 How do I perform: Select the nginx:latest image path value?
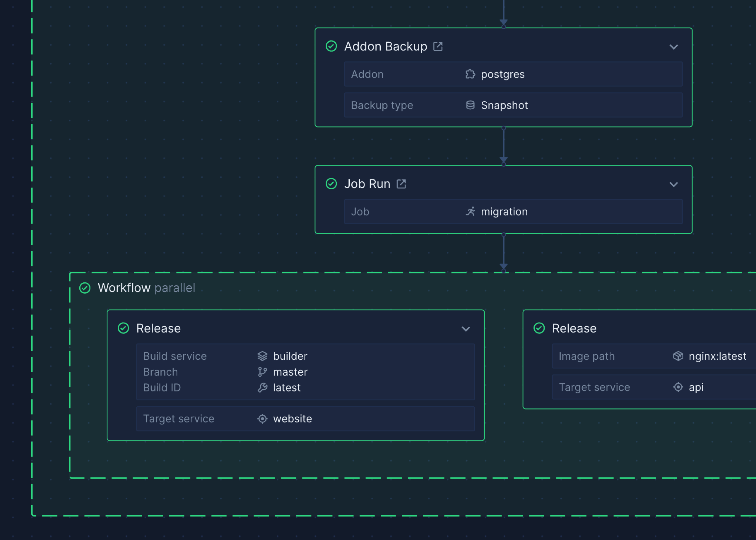pos(717,356)
